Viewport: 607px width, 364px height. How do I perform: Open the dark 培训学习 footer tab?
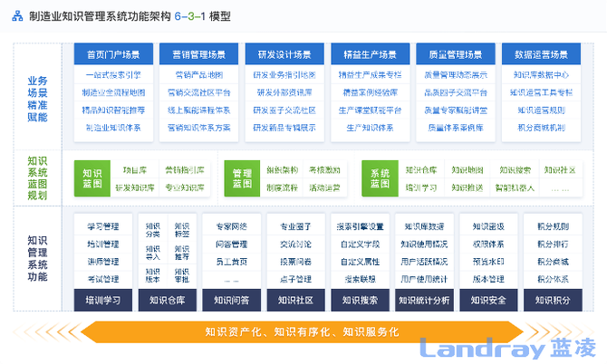(103, 300)
